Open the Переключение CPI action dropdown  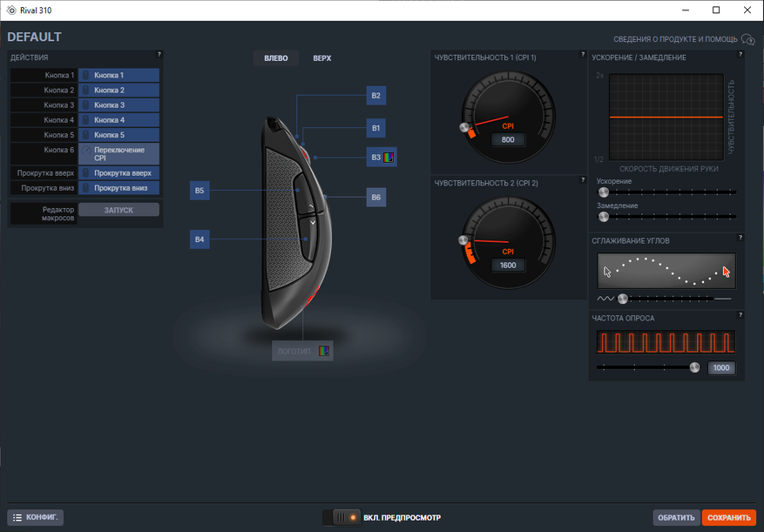(118, 153)
